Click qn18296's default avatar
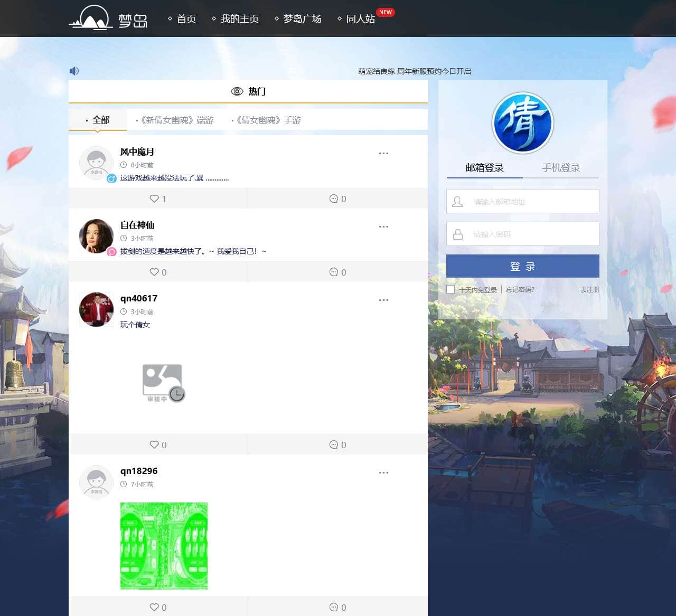Screen dimensions: 676x616 tap(96, 482)
